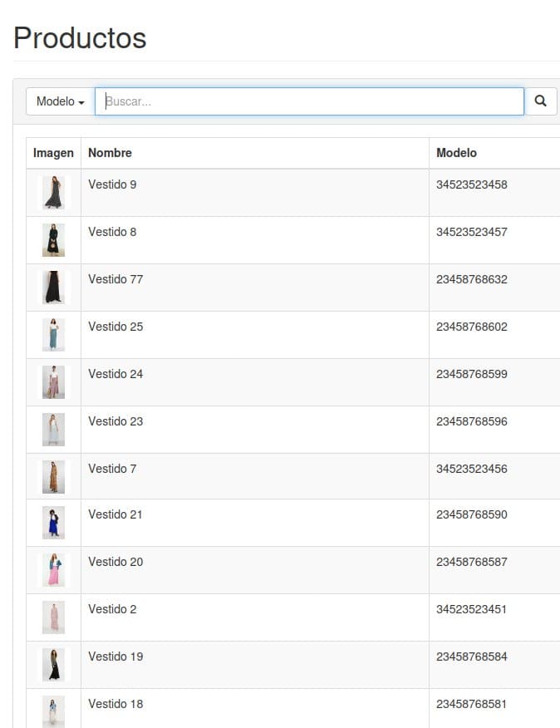Click the Vestido 21 blue dress thumbnail
This screenshot has height=728, width=560.
(x=53, y=523)
